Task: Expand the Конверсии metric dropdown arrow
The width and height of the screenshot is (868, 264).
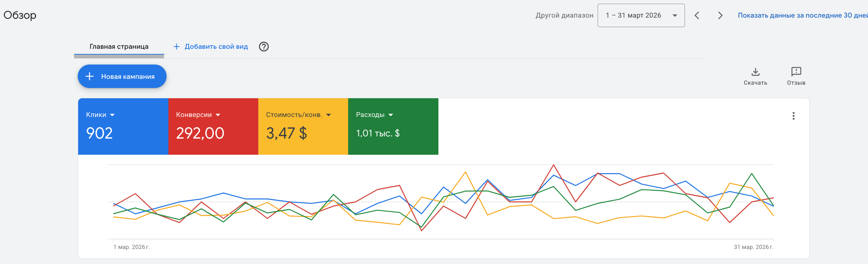Action: (218, 115)
